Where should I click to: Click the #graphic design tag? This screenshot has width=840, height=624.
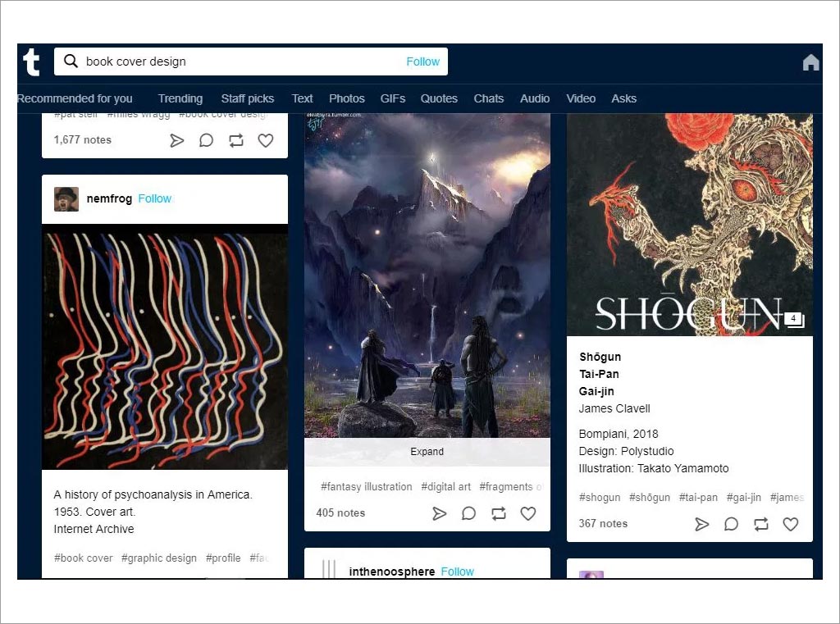pyautogui.click(x=159, y=558)
